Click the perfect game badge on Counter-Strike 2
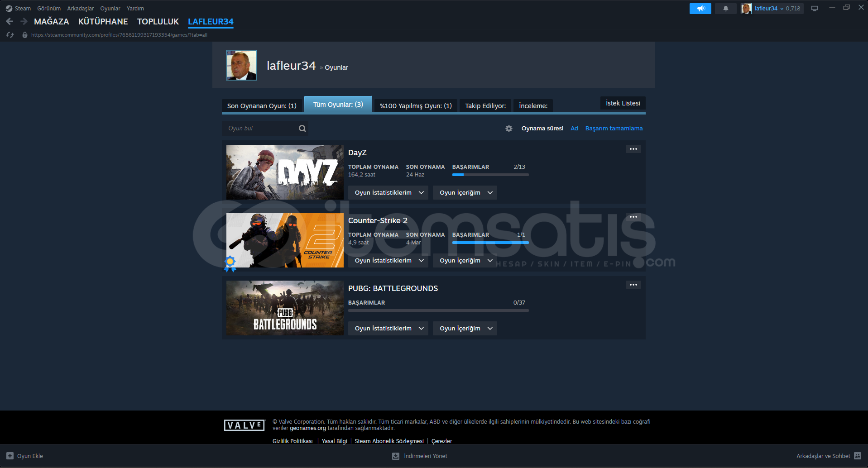 tap(230, 263)
